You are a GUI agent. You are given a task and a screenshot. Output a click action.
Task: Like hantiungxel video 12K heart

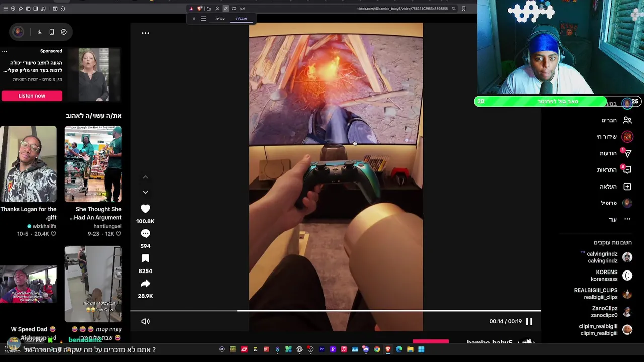coord(118,234)
